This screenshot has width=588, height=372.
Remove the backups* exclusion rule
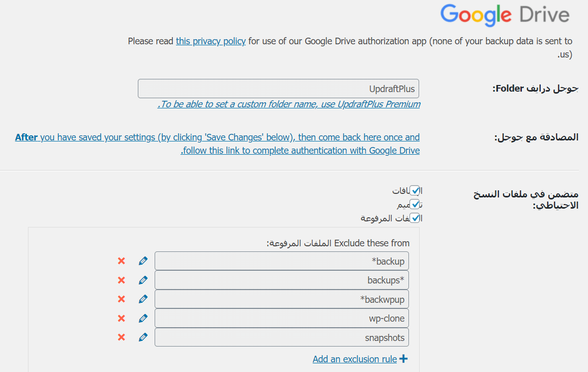pos(121,280)
